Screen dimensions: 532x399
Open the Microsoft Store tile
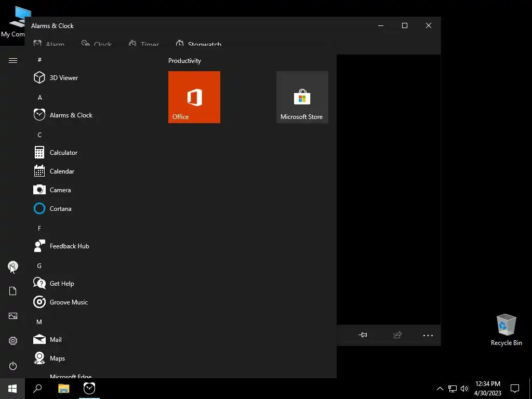coord(302,97)
